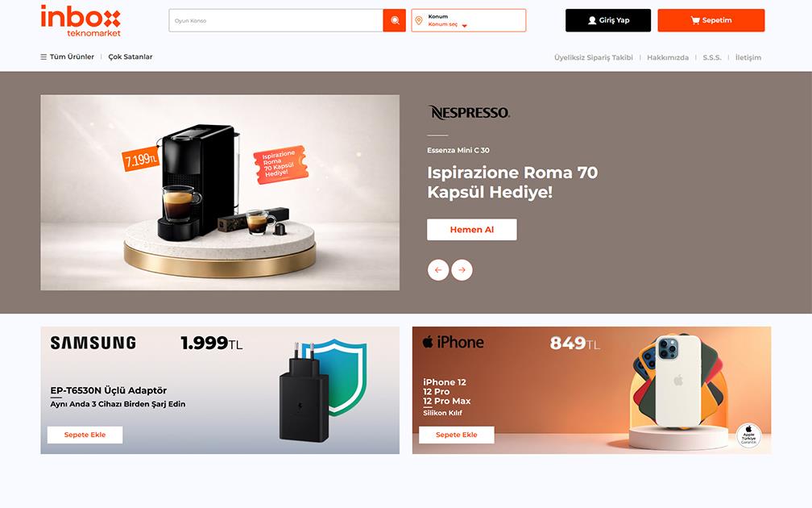Expand the Konum seç location dropdown

coord(447,24)
